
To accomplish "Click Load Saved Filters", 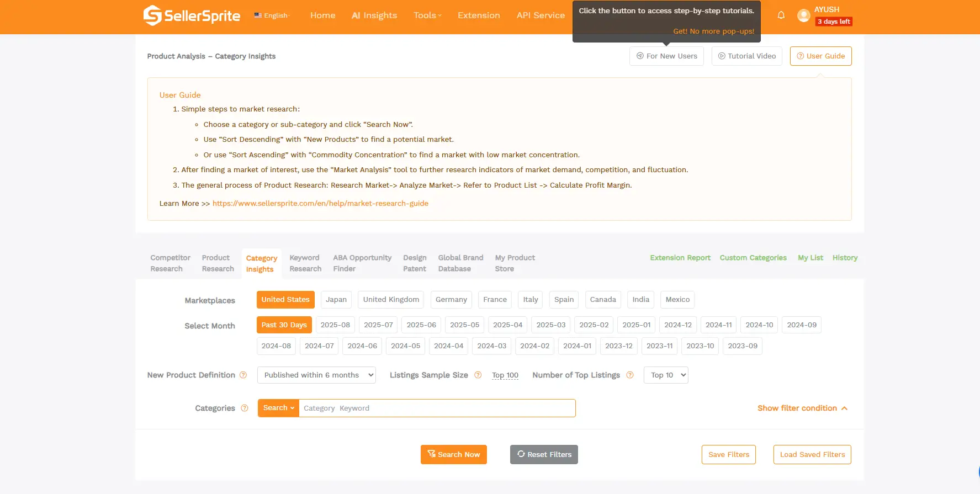I will [812, 455].
